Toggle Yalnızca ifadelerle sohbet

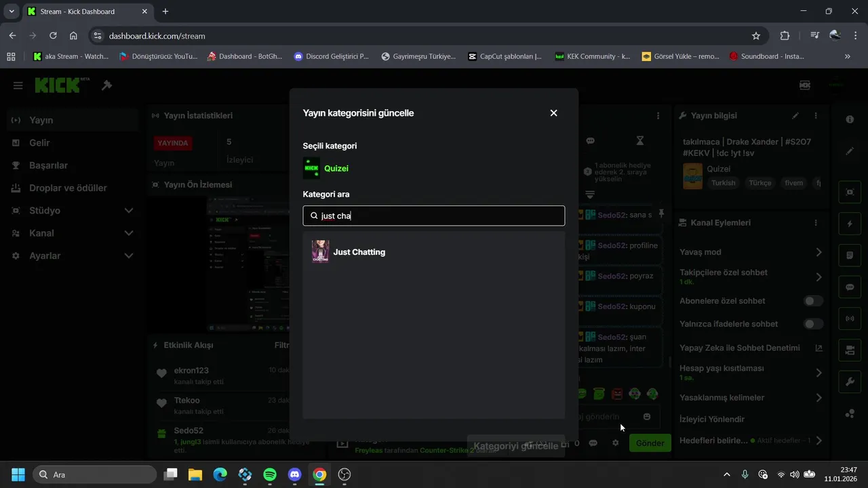(813, 324)
